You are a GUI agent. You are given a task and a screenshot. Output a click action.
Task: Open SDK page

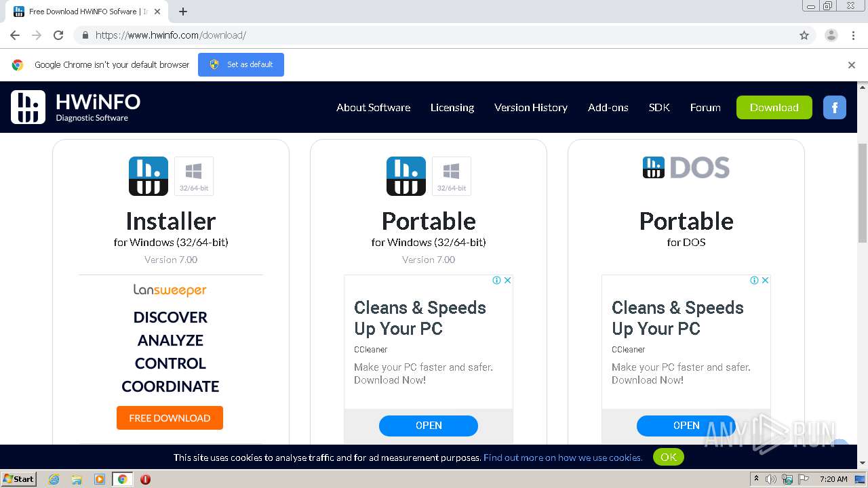point(659,107)
